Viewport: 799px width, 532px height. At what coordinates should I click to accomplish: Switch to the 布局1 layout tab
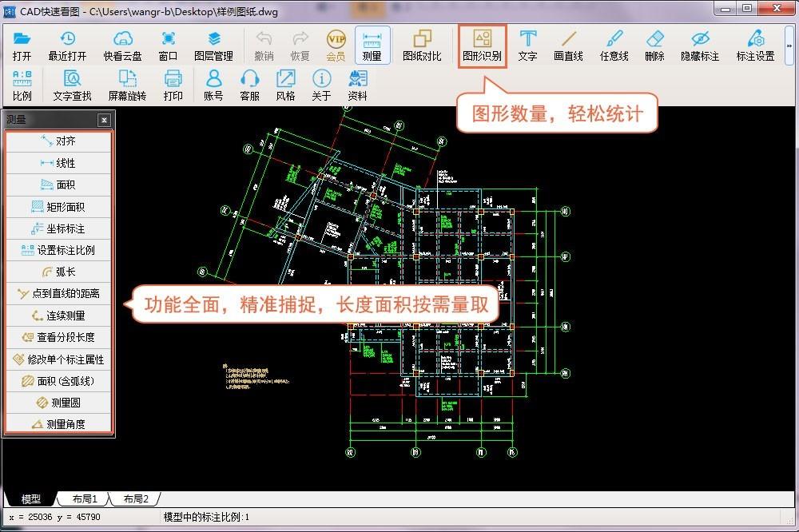85,499
